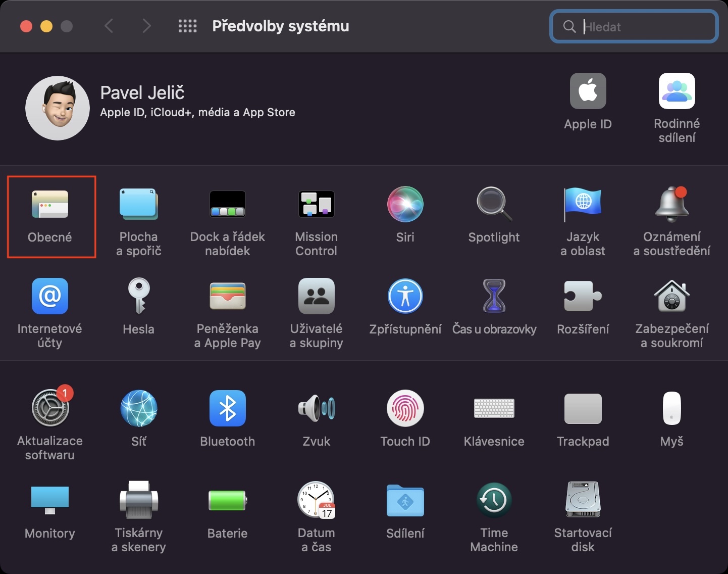Open Síť network preferences
Screen dimensions: 728x574
tap(139, 419)
